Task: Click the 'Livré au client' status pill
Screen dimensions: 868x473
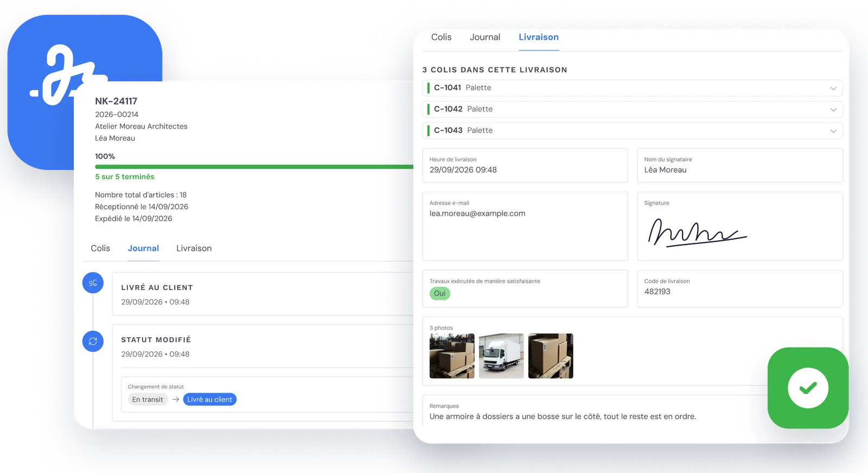Action: [x=210, y=400]
